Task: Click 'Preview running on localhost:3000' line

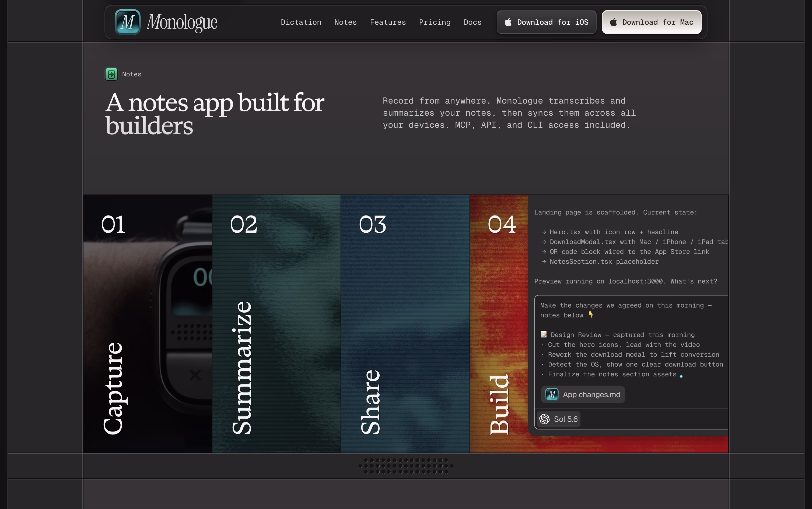Action: tap(625, 281)
